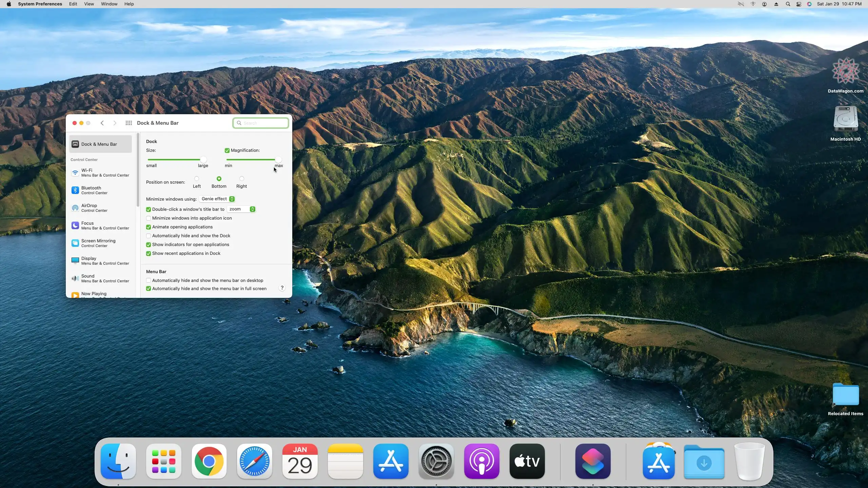Disable the Magnification checkbox
This screenshot has height=488, width=868.
coord(227,150)
